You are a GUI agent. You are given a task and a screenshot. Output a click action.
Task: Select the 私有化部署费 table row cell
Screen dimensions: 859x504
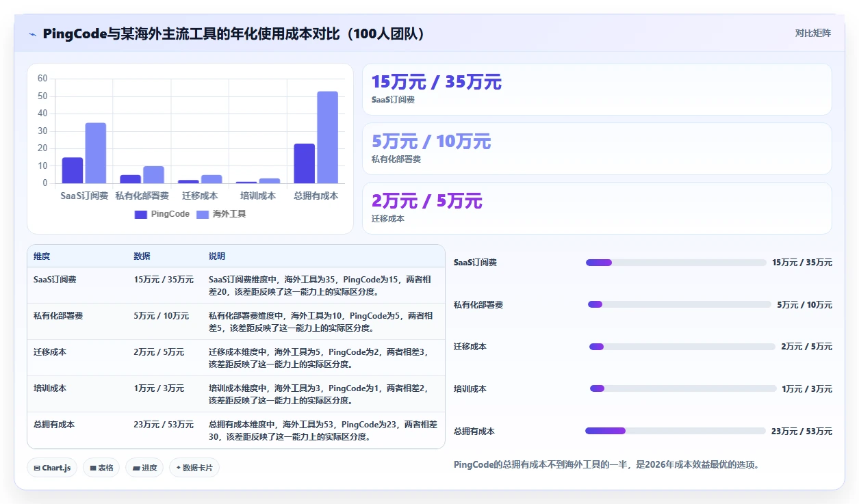coord(58,316)
